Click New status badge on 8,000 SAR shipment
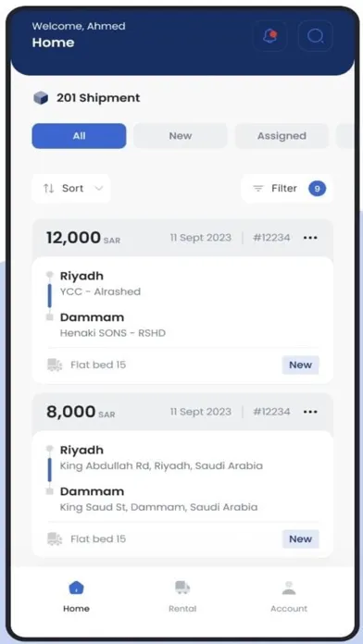 [x=301, y=539]
